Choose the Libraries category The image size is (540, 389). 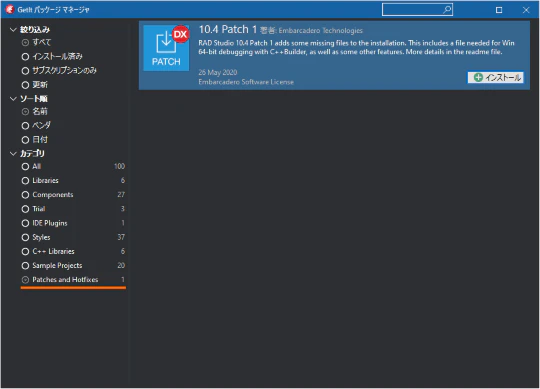[73, 181]
